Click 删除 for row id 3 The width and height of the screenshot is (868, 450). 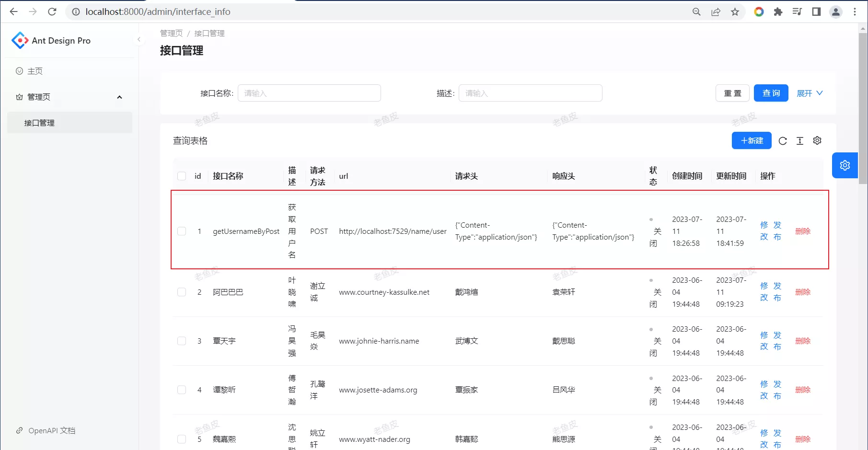(x=803, y=341)
